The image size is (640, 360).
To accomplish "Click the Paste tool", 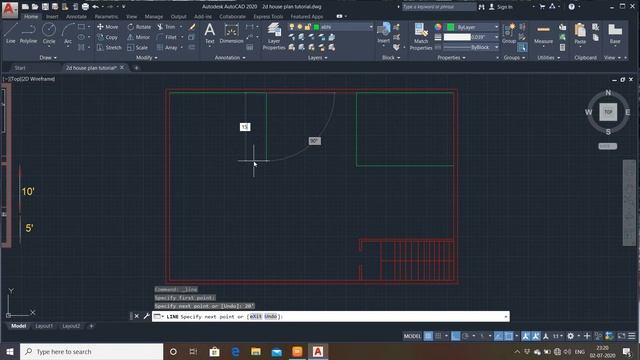I will pyautogui.click(x=580, y=33).
